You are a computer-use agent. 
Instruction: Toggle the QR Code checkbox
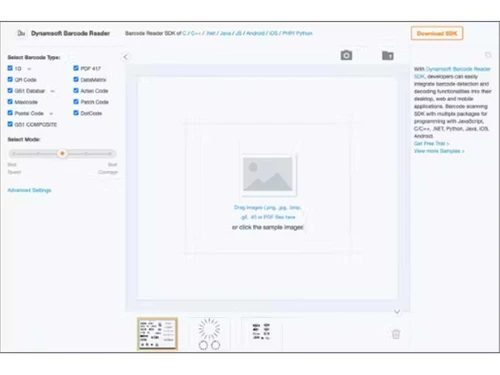tap(10, 79)
